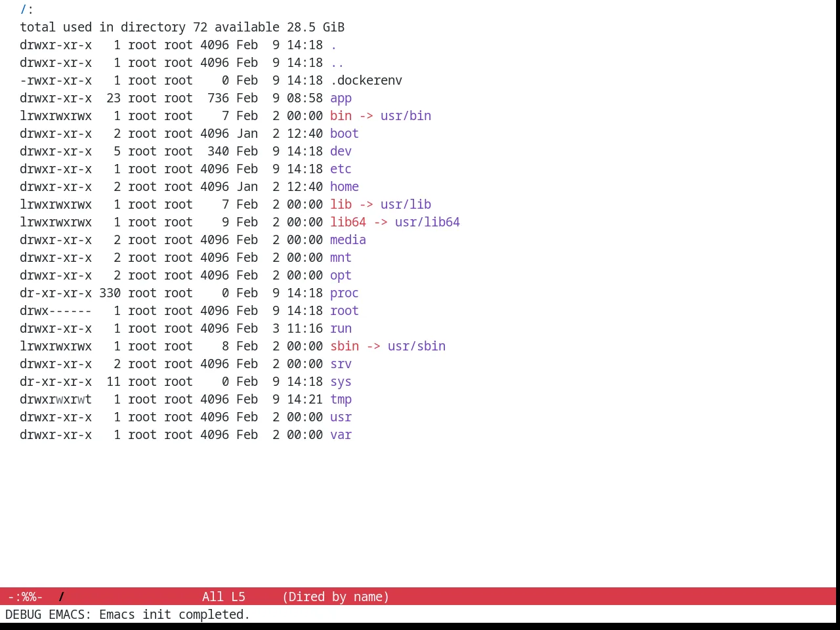Open the app directory entry

[x=341, y=98]
